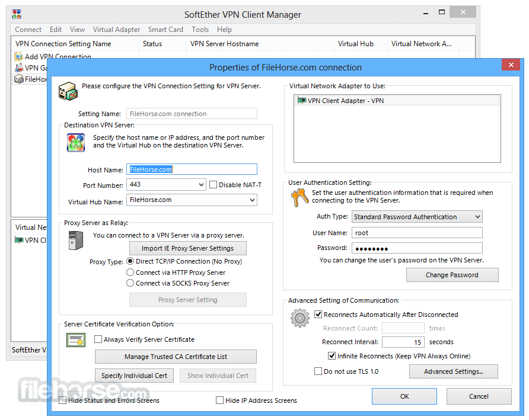Image resolution: width=529 pixels, height=420 pixels.
Task: Sort by VPN Server Hostname column
Action: coord(260,44)
